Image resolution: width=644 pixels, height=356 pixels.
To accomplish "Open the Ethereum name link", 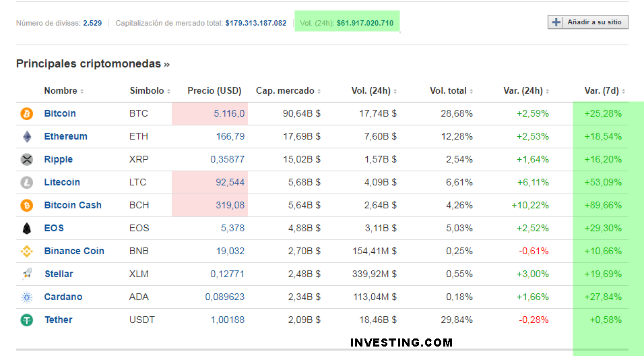I will 65,137.
